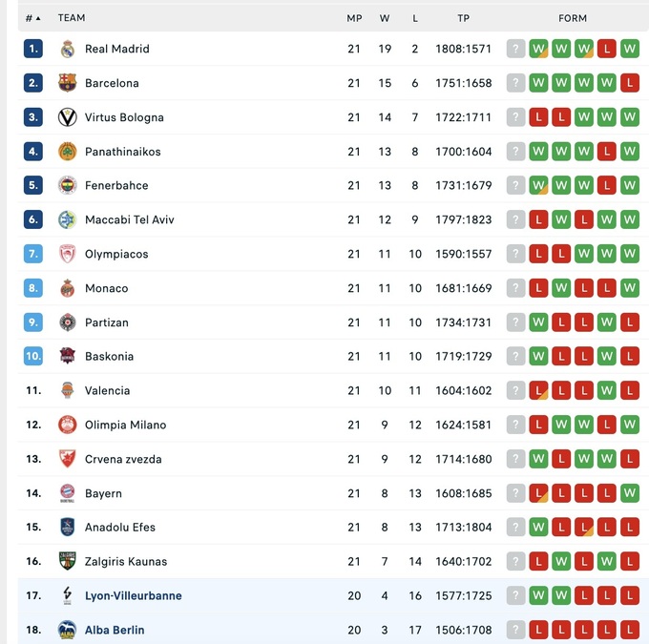Screen dimensions: 649x644
Task: Click the light-blue rank 7 position badge
Action: [33, 254]
